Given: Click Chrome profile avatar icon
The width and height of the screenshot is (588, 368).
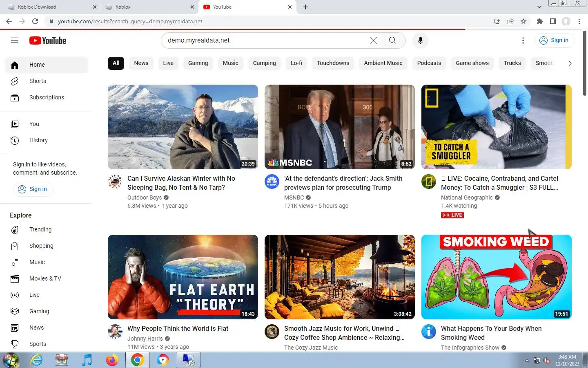Looking at the screenshot, I should click(x=566, y=21).
